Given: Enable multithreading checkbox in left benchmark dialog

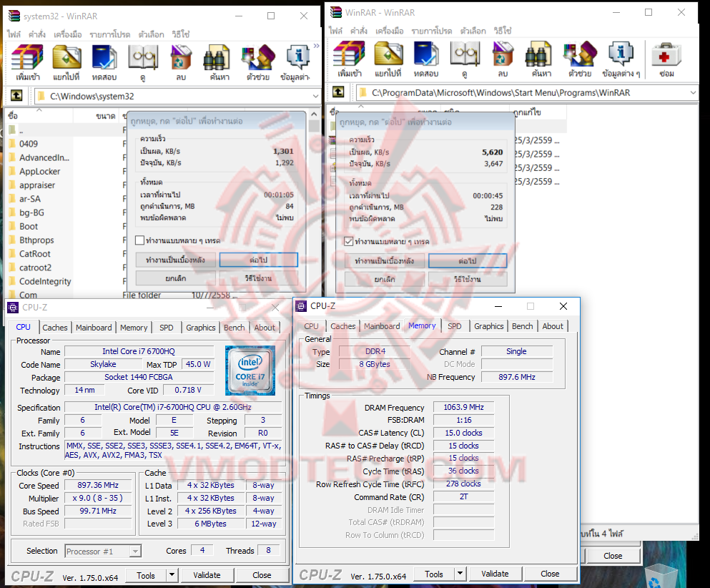Looking at the screenshot, I should click(x=140, y=240).
